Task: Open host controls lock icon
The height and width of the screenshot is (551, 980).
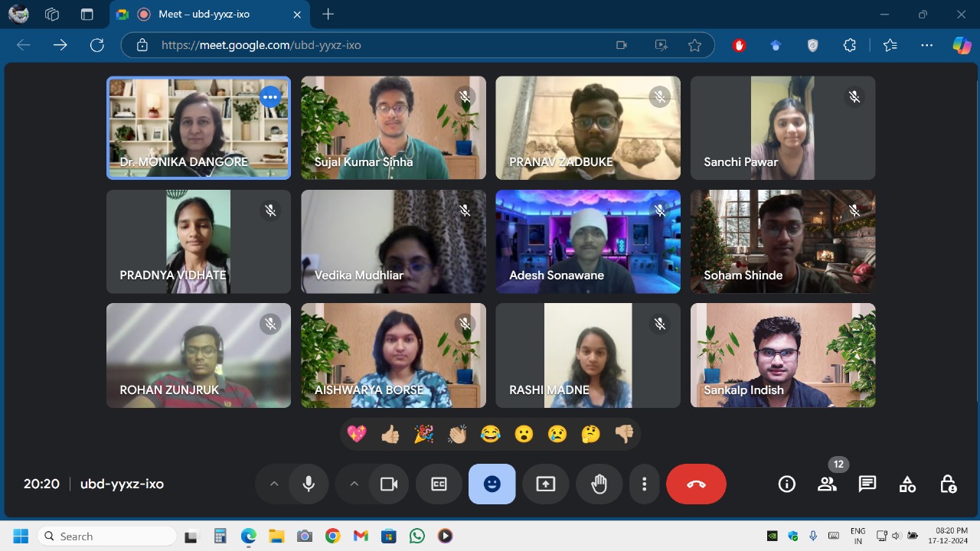Action: 947,484
